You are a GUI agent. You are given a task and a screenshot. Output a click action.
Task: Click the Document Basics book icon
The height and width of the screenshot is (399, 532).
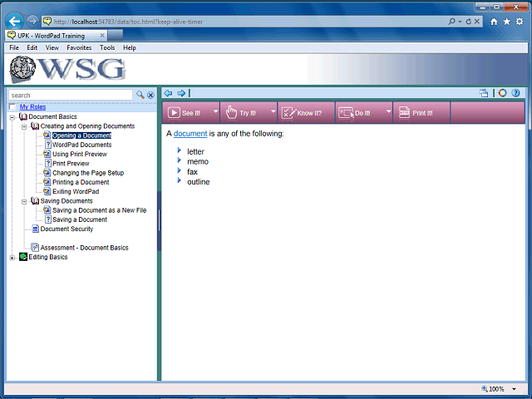pos(23,116)
